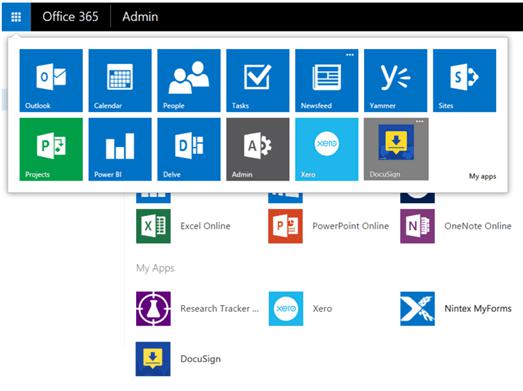Image resolution: width=523 pixels, height=391 pixels.
Task: Open the Delve tile
Action: coord(189,149)
